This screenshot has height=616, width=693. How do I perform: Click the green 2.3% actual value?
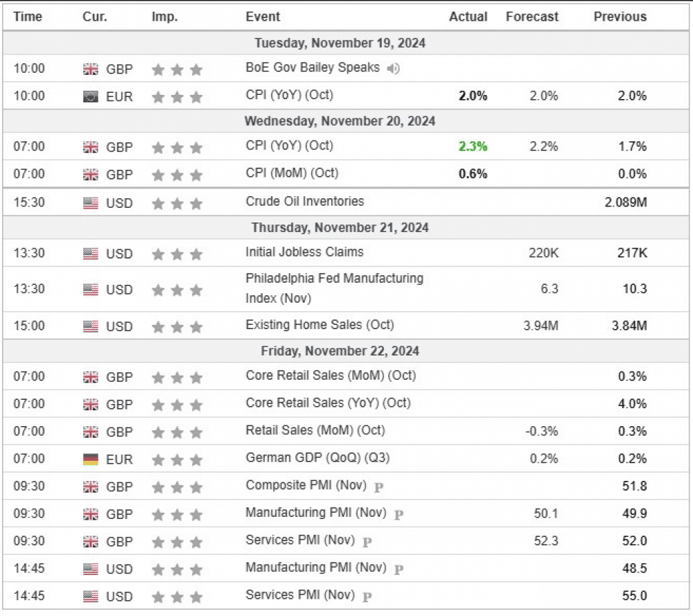tap(473, 146)
